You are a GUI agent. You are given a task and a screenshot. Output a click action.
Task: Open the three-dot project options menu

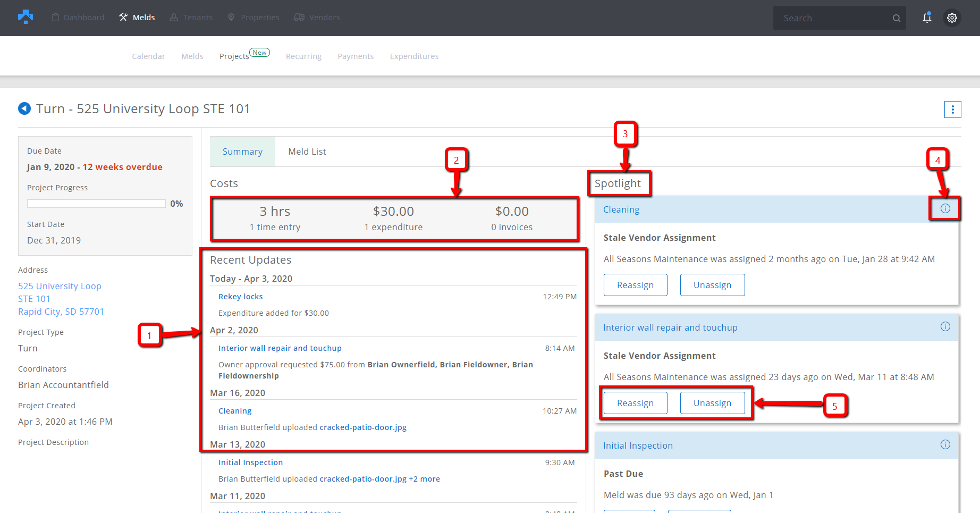[x=952, y=110]
